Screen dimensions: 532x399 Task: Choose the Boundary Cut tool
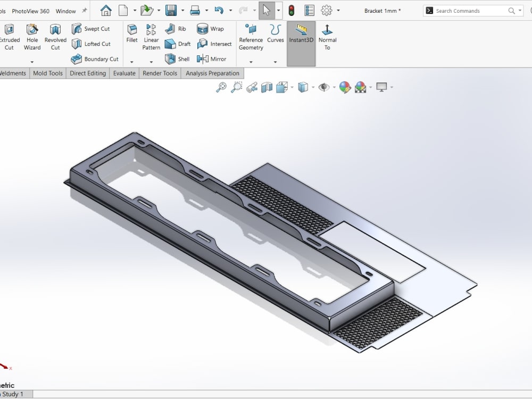coord(95,59)
